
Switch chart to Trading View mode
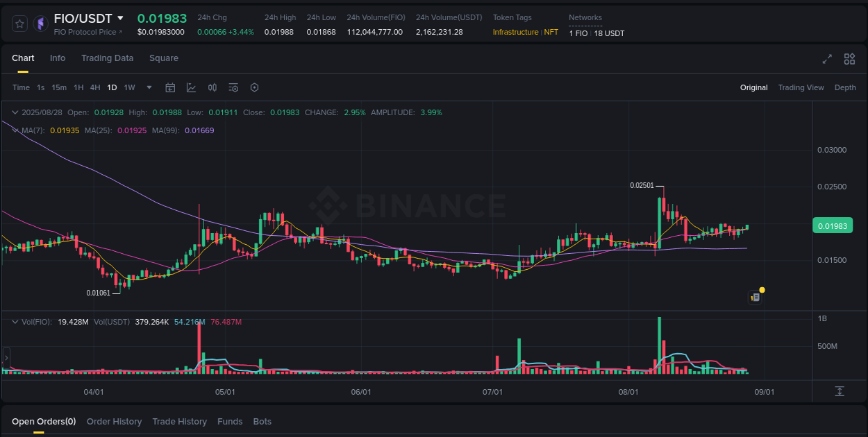tap(801, 87)
